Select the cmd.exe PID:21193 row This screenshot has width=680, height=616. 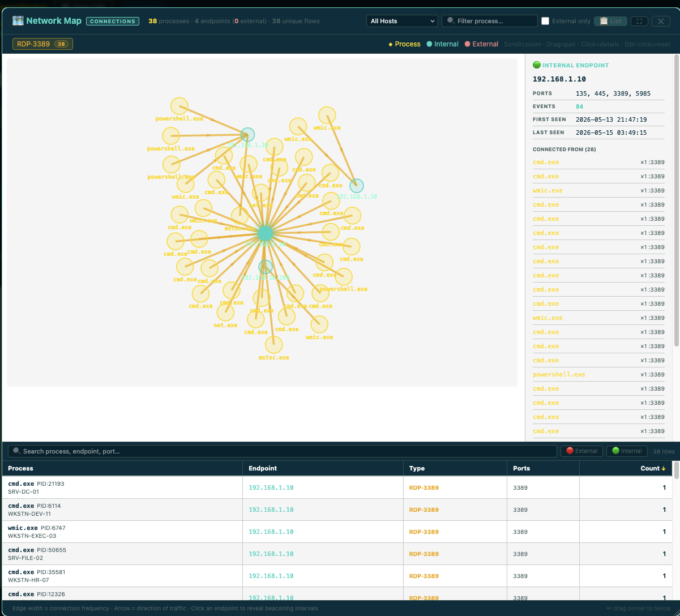pos(337,487)
